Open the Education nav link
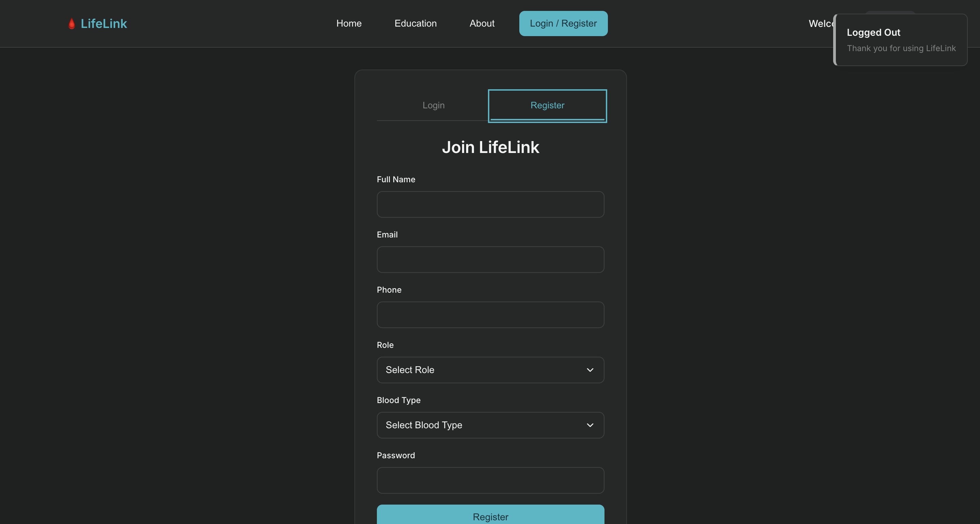Image resolution: width=980 pixels, height=524 pixels. click(x=415, y=24)
